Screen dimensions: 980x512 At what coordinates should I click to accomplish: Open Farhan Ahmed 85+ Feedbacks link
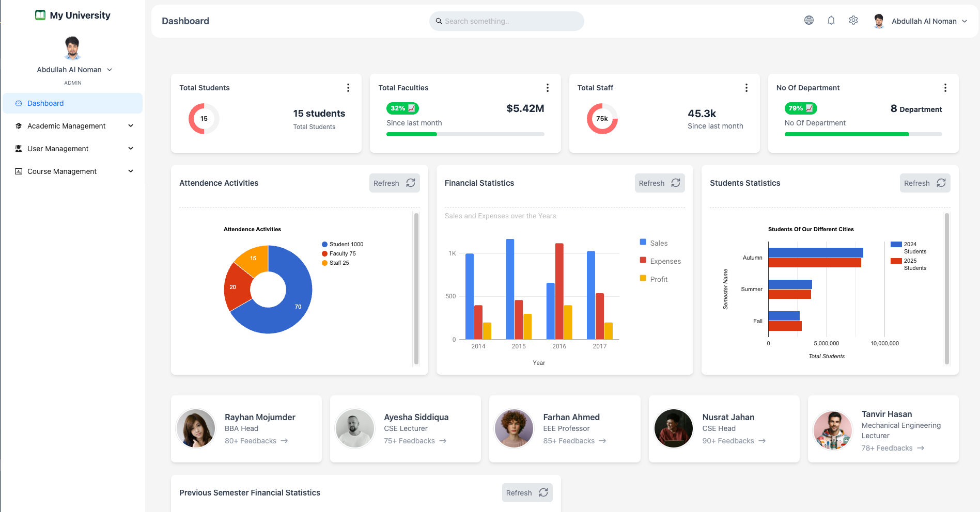(x=575, y=441)
